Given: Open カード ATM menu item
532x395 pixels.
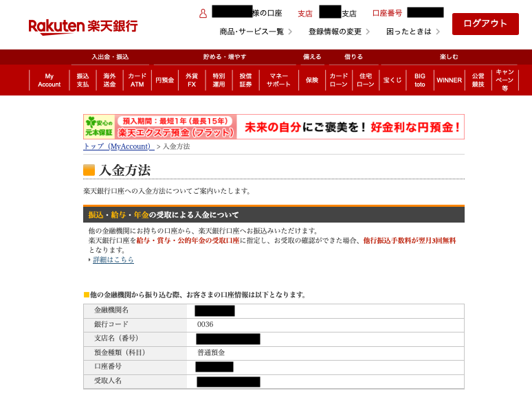Looking at the screenshot, I should (137, 80).
